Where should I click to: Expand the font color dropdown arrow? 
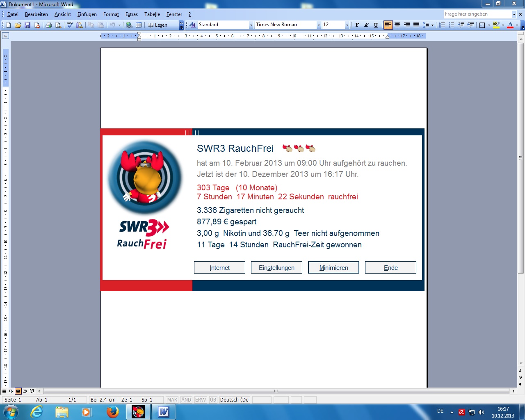[x=517, y=25]
